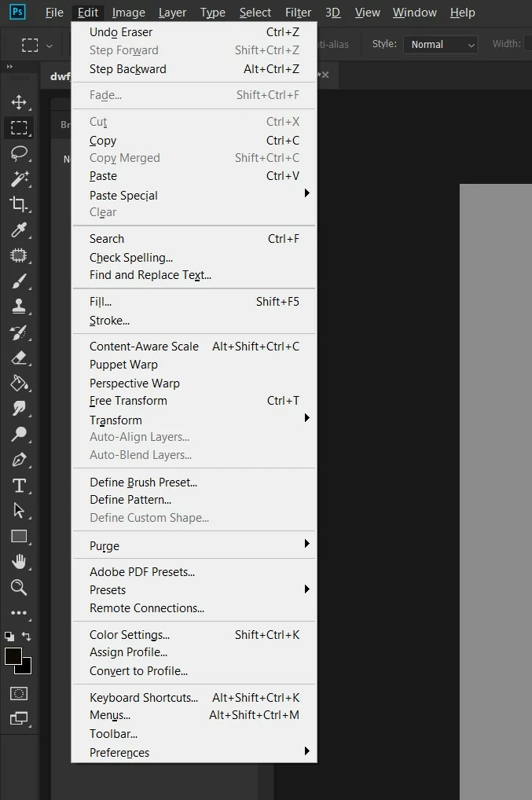Select the Move tool
532x800 pixels.
[x=19, y=102]
